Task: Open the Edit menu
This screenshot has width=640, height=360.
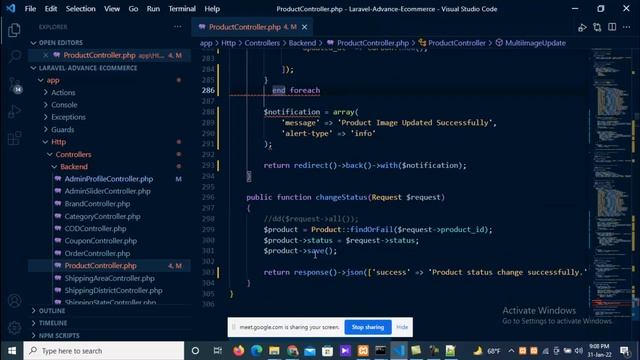Action: (51, 9)
